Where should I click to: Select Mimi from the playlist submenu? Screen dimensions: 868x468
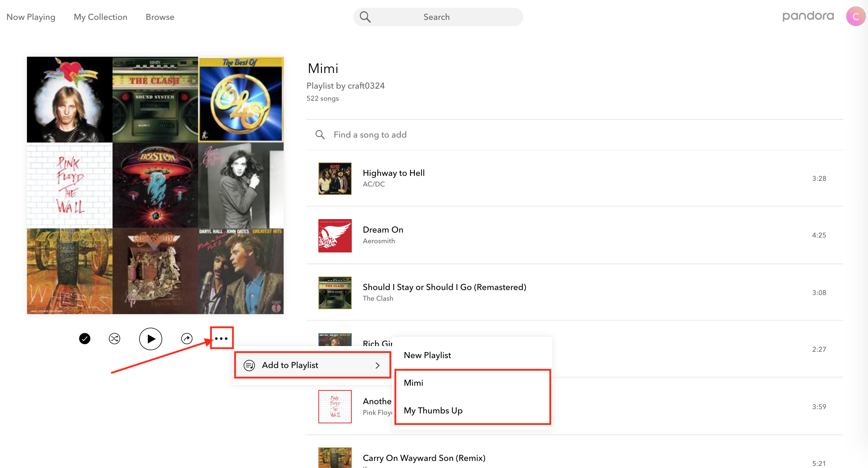[413, 383]
